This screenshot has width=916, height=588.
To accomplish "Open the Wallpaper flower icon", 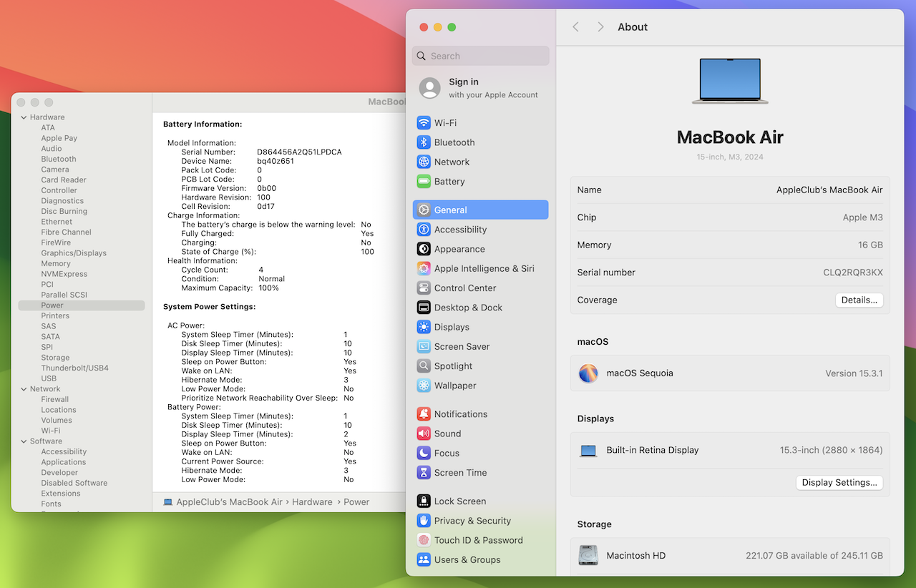I will coord(424,386).
